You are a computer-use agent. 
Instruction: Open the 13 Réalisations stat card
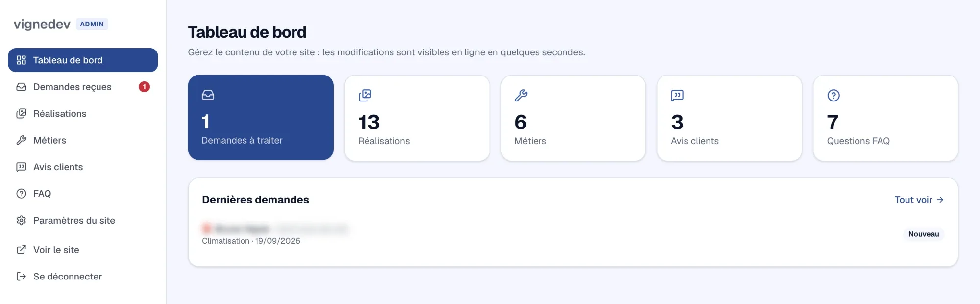[x=417, y=118]
